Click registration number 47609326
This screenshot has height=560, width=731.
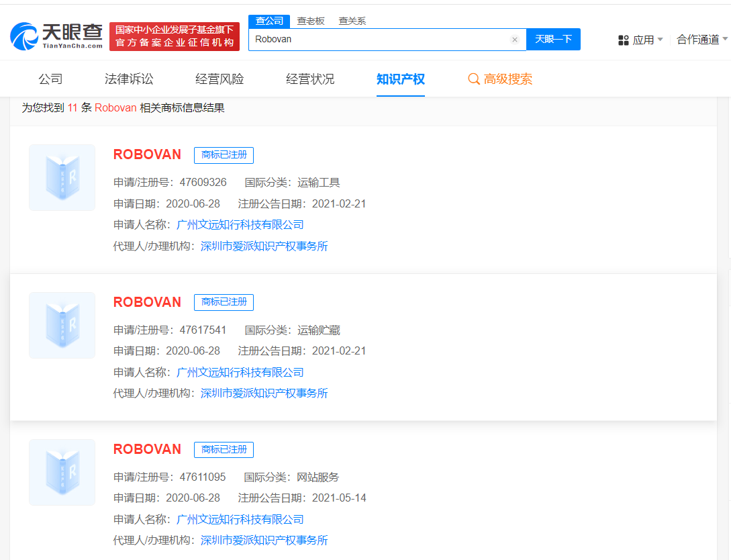tap(203, 183)
